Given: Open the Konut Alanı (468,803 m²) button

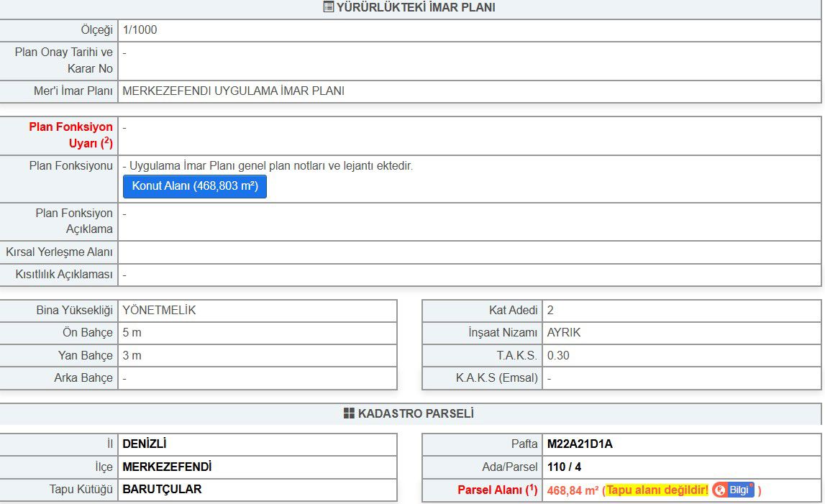Looking at the screenshot, I should pyautogui.click(x=195, y=186).
